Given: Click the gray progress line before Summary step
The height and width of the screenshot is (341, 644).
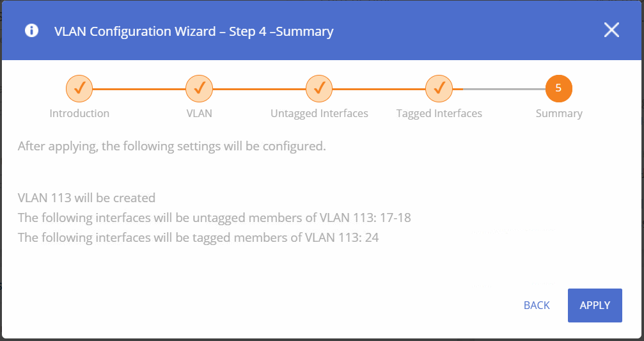Looking at the screenshot, I should [x=503, y=89].
